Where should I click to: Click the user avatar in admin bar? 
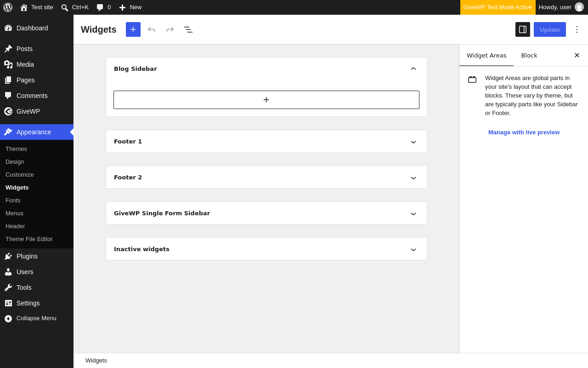579,7
